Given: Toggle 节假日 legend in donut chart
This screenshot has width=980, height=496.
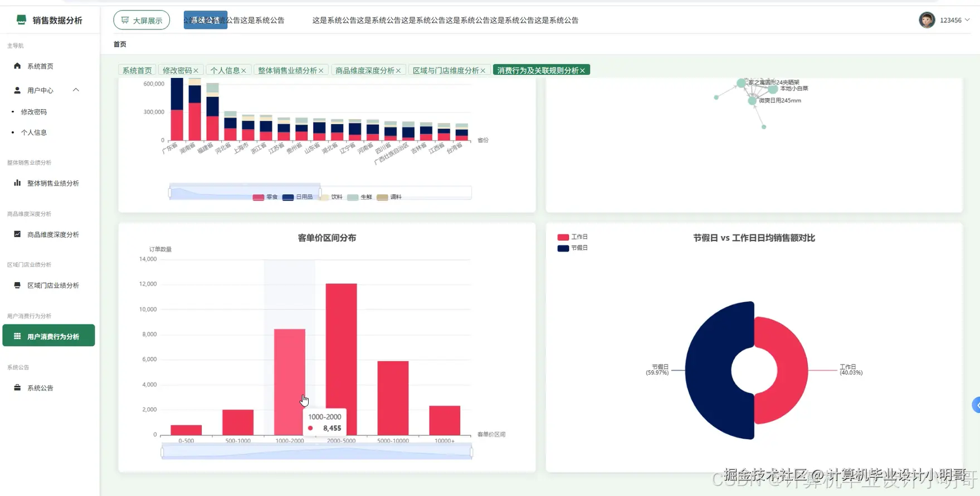Looking at the screenshot, I should click(x=573, y=248).
